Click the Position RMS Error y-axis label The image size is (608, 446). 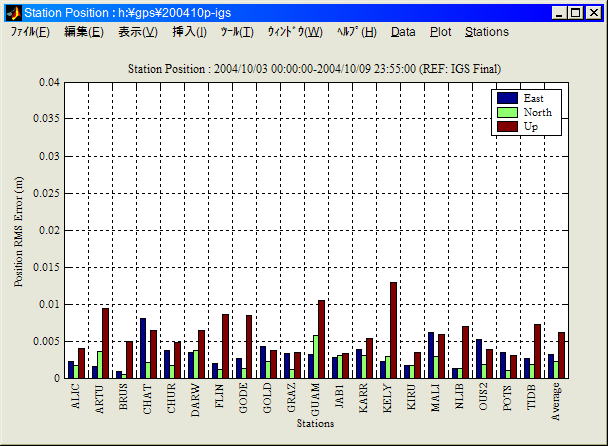coord(20,231)
